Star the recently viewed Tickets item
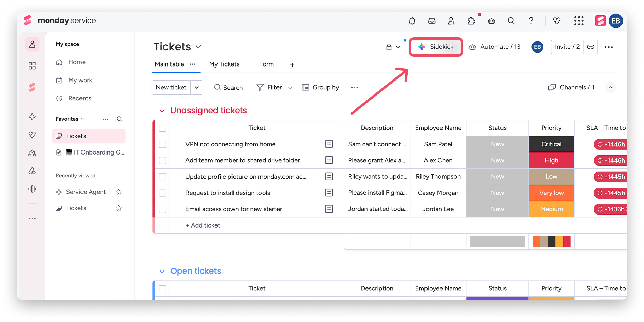 tap(119, 208)
